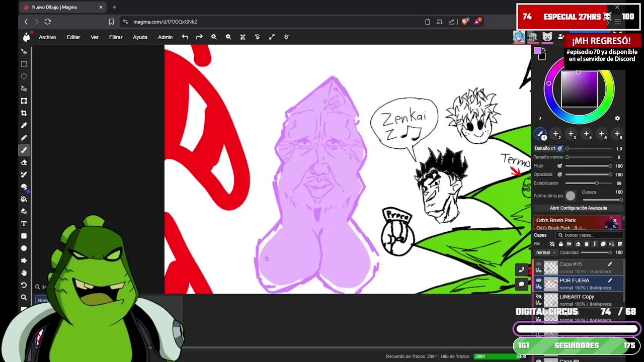Open the color settings gear icon

pos(617,118)
